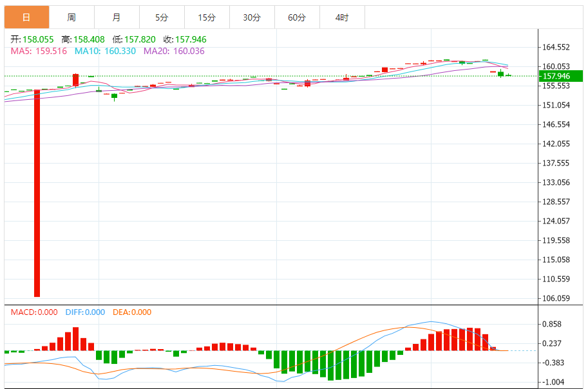
Task: Select the 30分 interval tab
Action: click(x=252, y=17)
